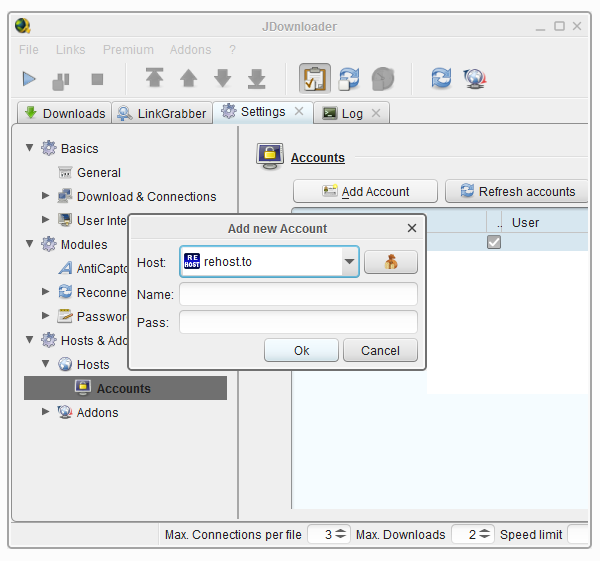This screenshot has width=600, height=561.
Task: Collapse the Hosts & Addons section
Action: click(29, 339)
